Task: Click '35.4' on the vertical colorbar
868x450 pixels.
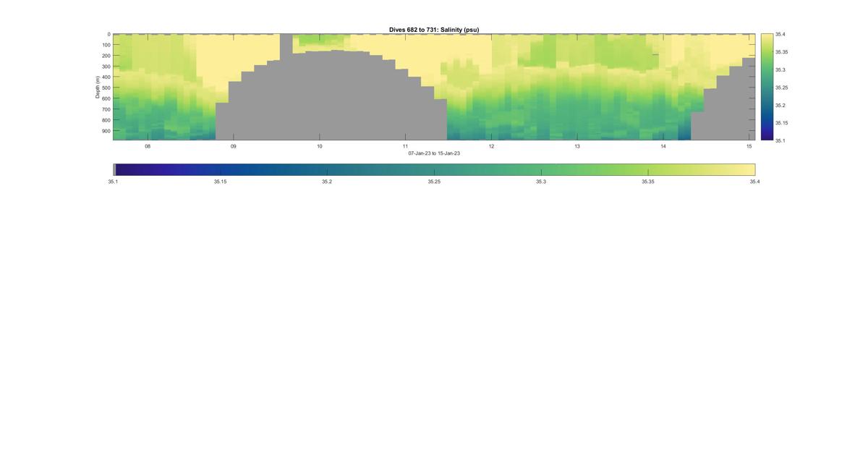Action: (x=781, y=34)
